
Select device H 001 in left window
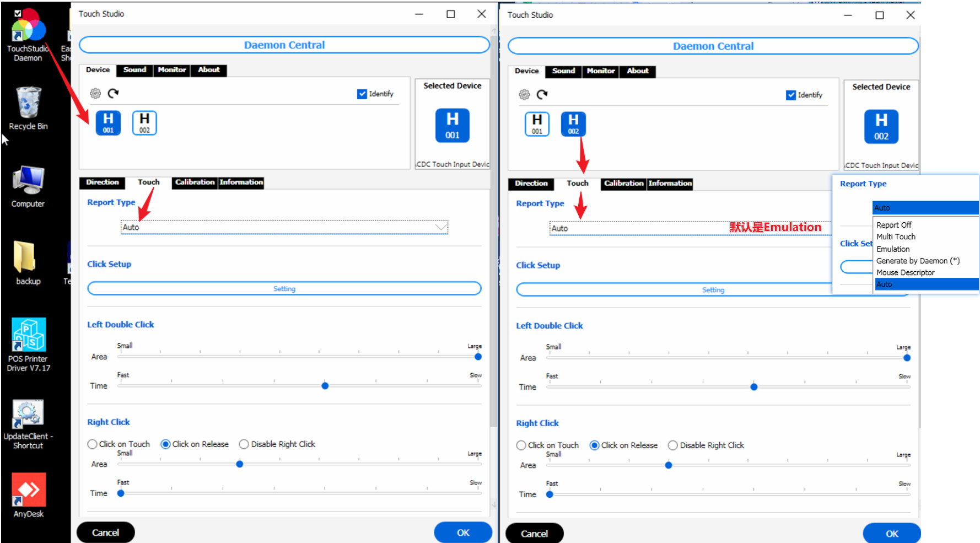pos(108,122)
